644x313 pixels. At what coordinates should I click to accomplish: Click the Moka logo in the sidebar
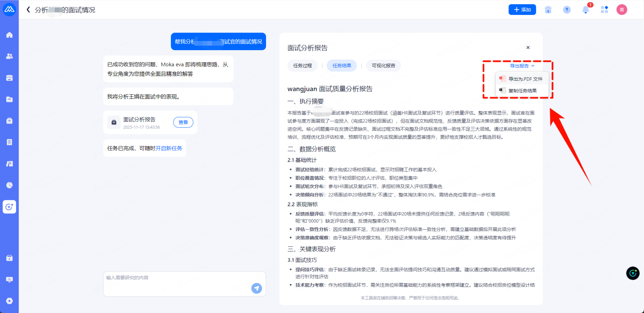click(x=9, y=10)
